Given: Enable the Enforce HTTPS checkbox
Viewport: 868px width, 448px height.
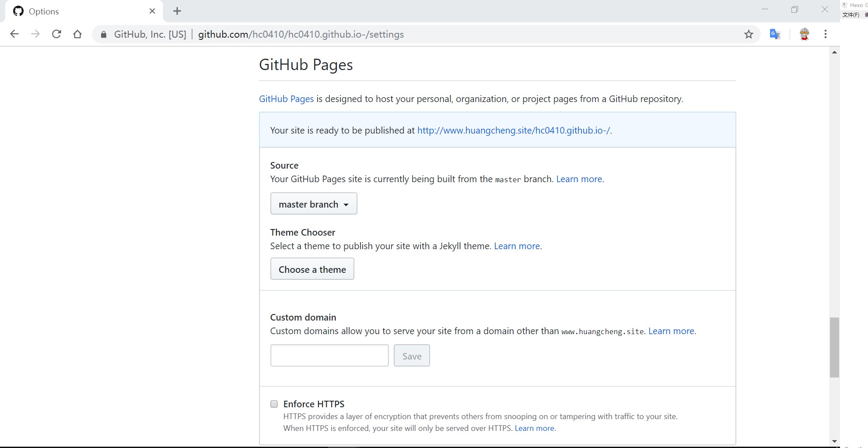Looking at the screenshot, I should click(x=274, y=404).
